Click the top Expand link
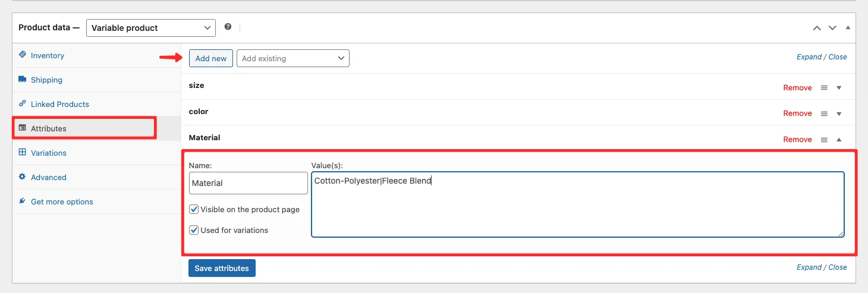The height and width of the screenshot is (293, 868). coord(809,57)
